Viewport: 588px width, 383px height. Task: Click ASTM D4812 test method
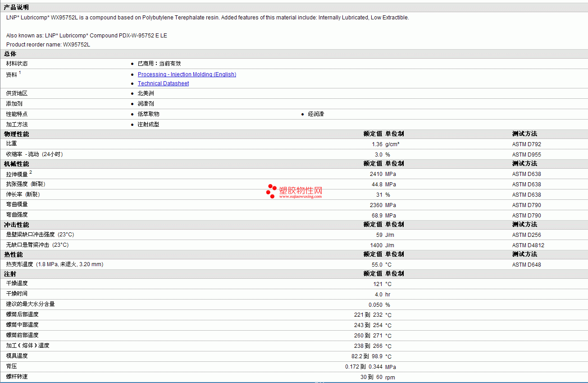coord(528,245)
